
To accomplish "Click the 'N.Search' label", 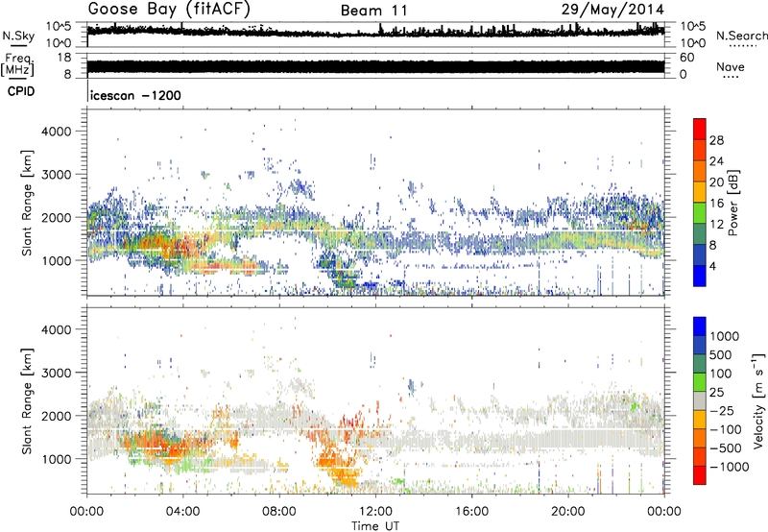I will tap(741, 36).
